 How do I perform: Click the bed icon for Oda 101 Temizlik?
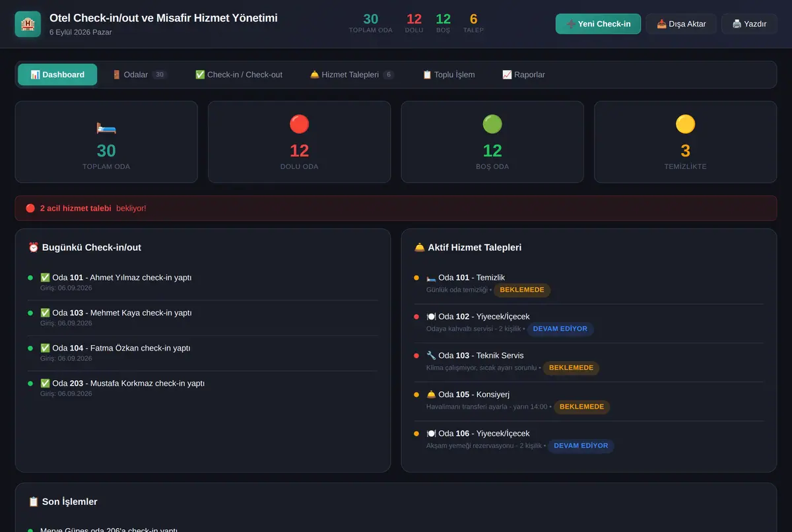point(431,278)
